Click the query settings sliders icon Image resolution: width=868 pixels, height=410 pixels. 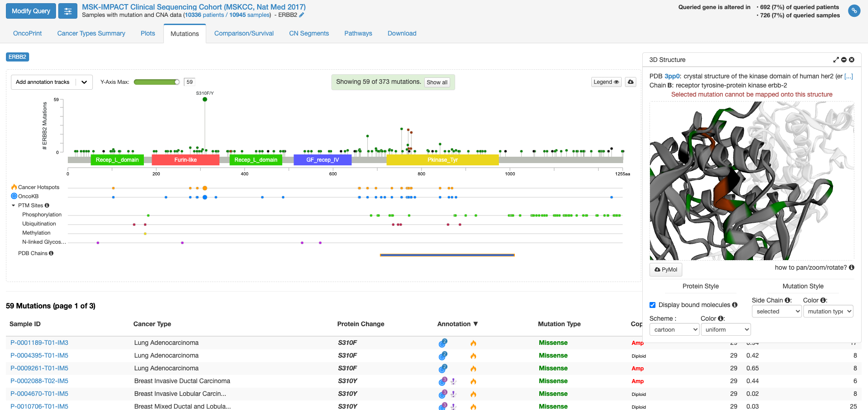(x=68, y=11)
